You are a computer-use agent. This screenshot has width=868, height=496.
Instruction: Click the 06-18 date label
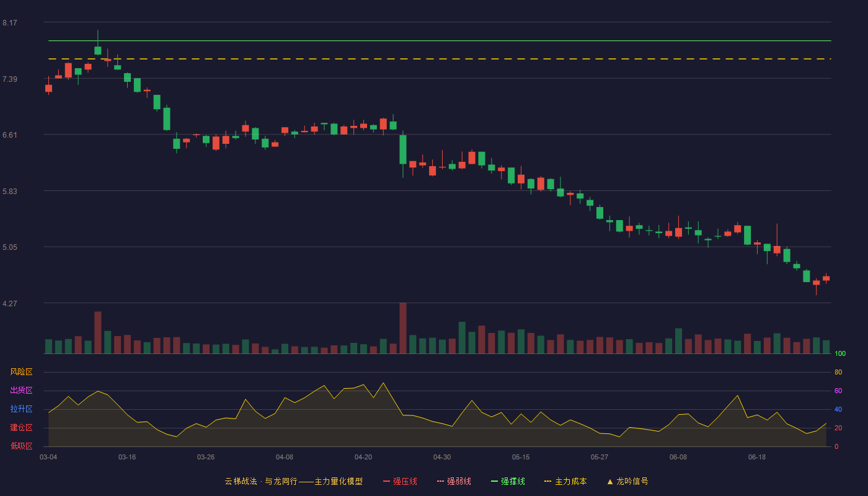[757, 457]
